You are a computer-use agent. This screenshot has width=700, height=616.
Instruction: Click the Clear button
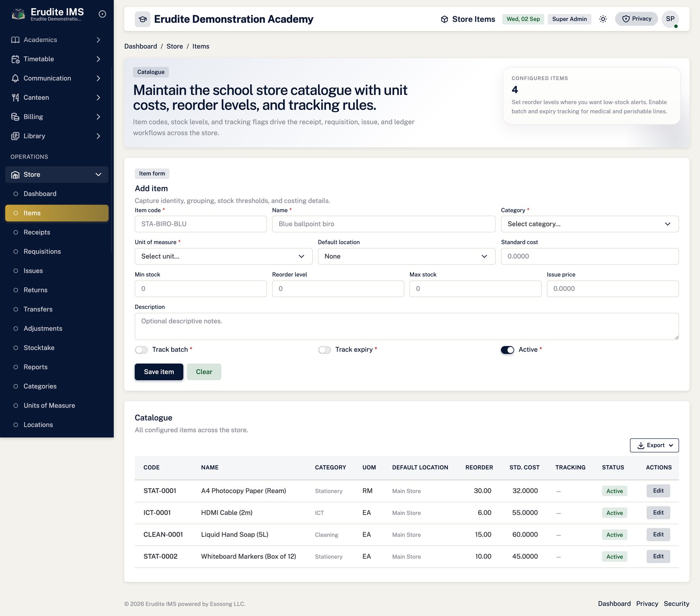pyautogui.click(x=204, y=372)
